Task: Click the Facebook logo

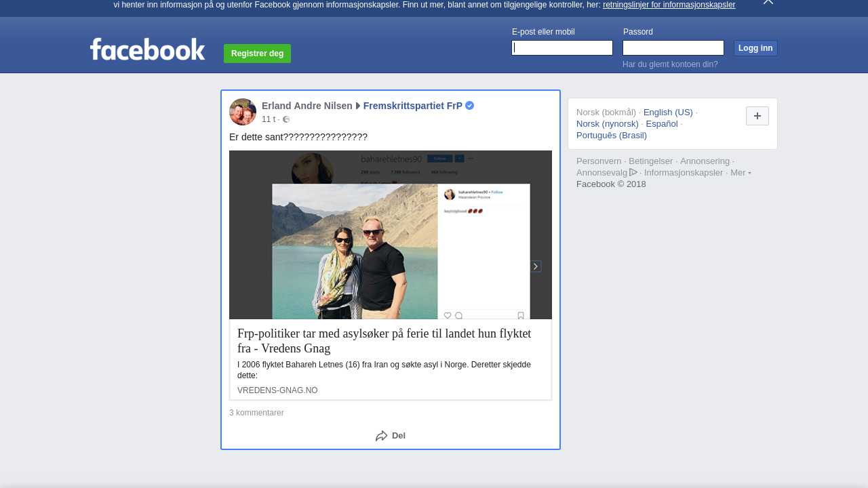Action: 147,49
